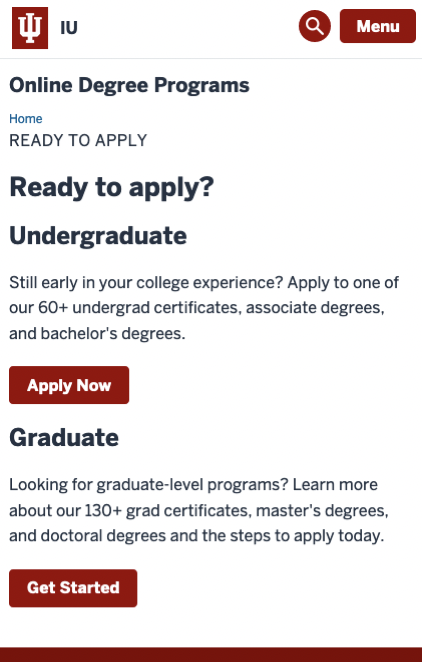
Task: Click the Apply Now button
Action: (x=69, y=385)
